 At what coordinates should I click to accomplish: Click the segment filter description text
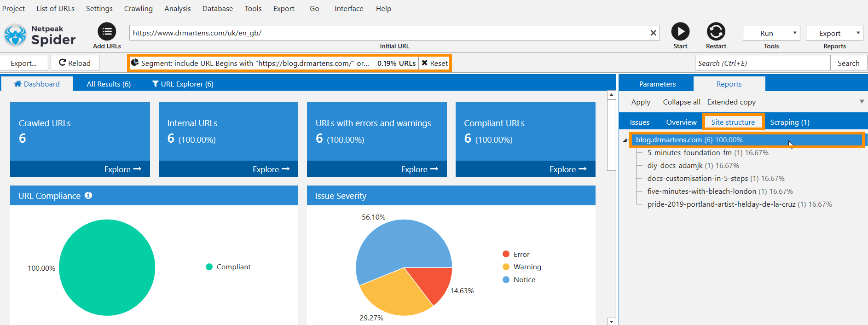point(255,63)
